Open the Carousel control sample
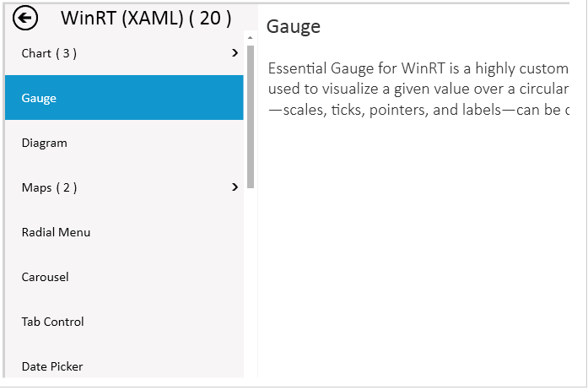This screenshot has width=588, height=390. [x=46, y=277]
